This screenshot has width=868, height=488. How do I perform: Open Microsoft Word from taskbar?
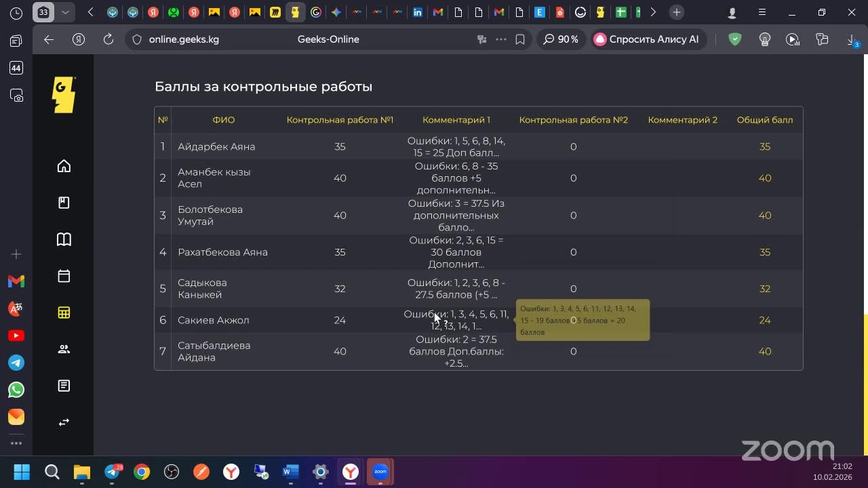click(x=291, y=472)
